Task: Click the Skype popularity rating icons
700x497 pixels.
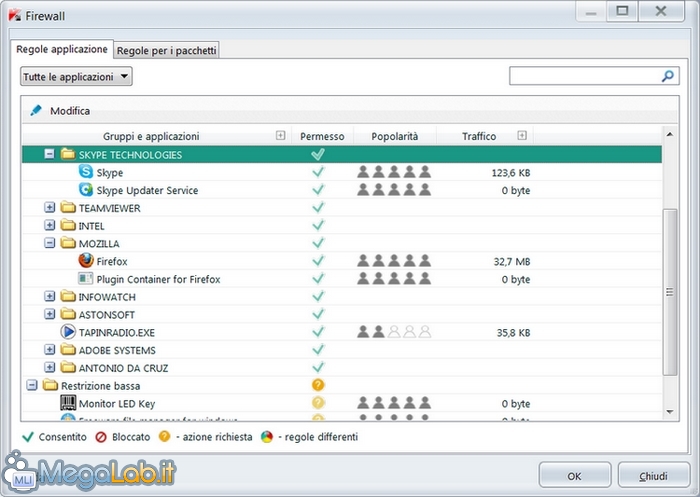Action: coord(394,172)
